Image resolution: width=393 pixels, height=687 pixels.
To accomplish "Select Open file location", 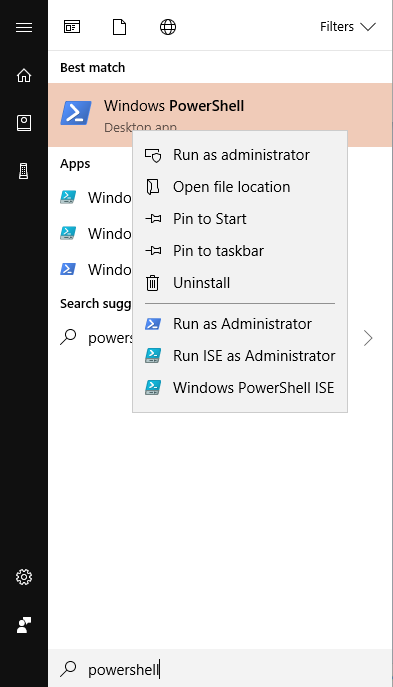I will 240,187.
